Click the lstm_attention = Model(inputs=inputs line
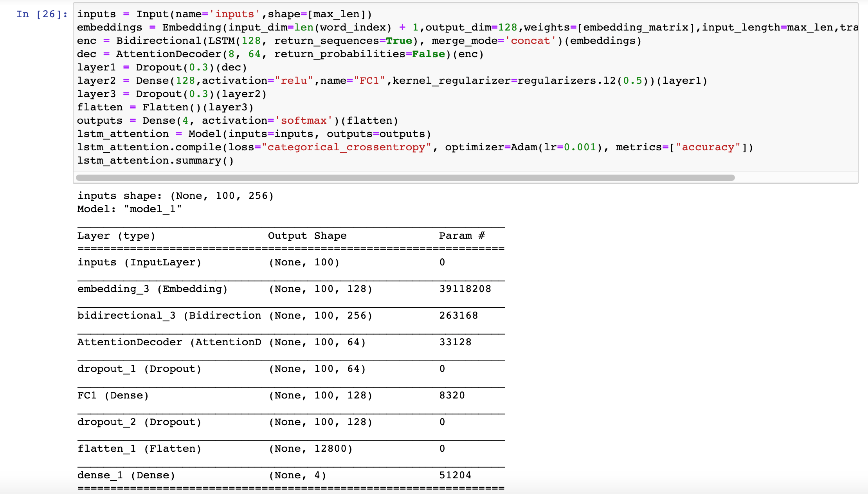 tap(254, 134)
